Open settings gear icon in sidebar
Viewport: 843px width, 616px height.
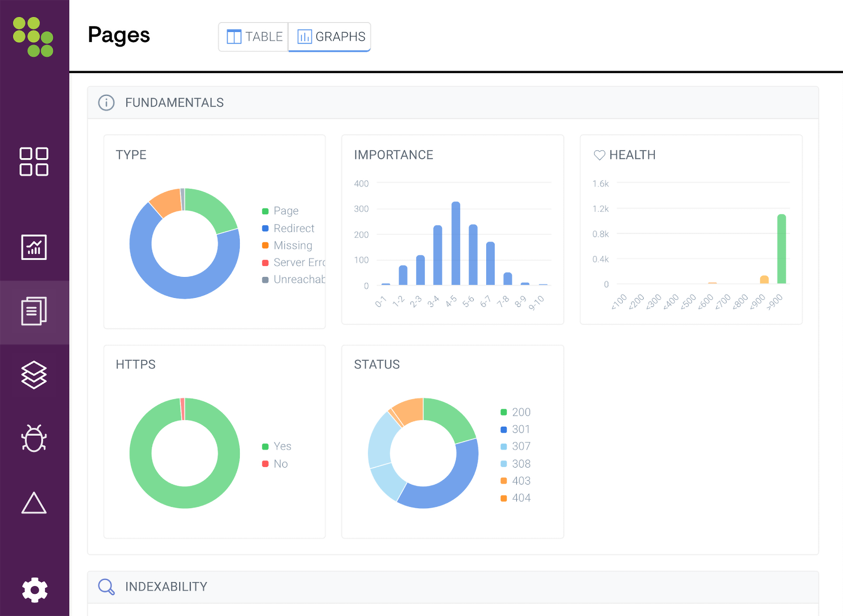coord(35,590)
